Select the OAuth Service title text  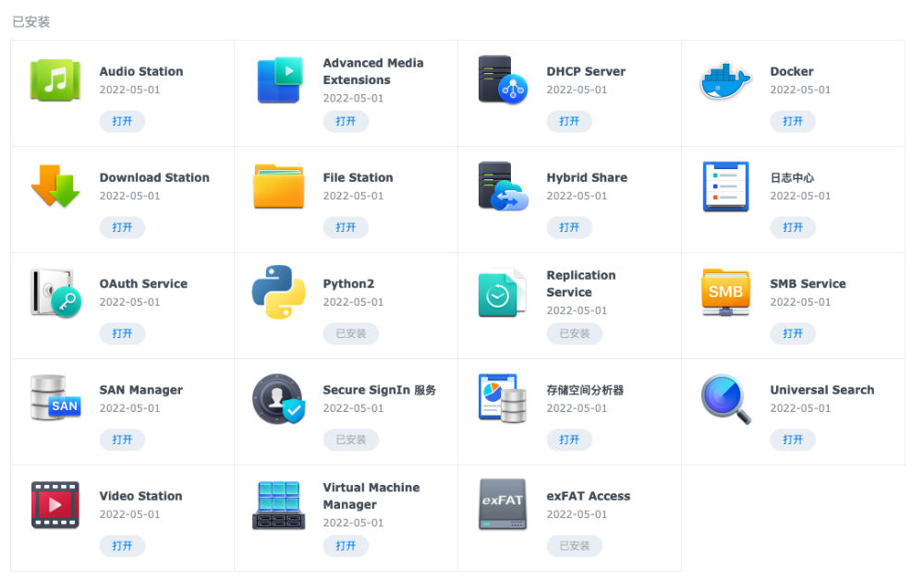click(143, 284)
